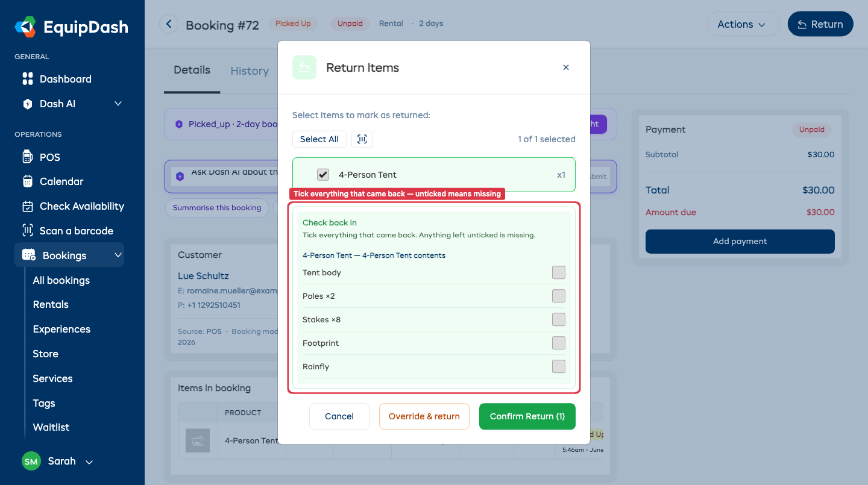
Task: Click the Return Items header icon
Action: pos(304,67)
